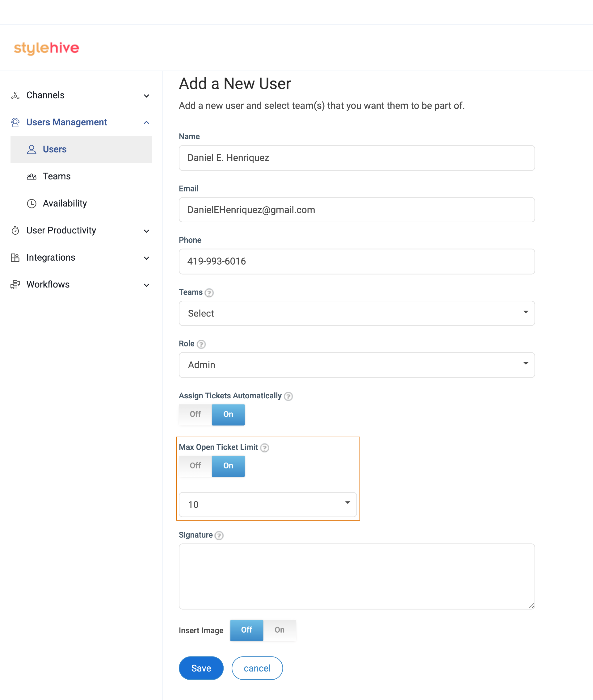Click the Channels sidebar icon
This screenshot has width=593, height=700.
click(x=16, y=95)
